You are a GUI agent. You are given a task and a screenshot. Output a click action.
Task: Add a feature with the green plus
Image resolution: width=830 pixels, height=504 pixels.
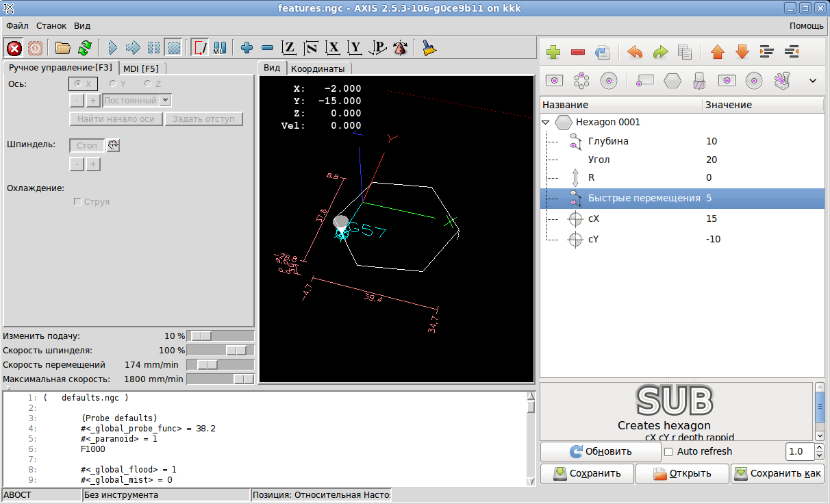pyautogui.click(x=553, y=52)
